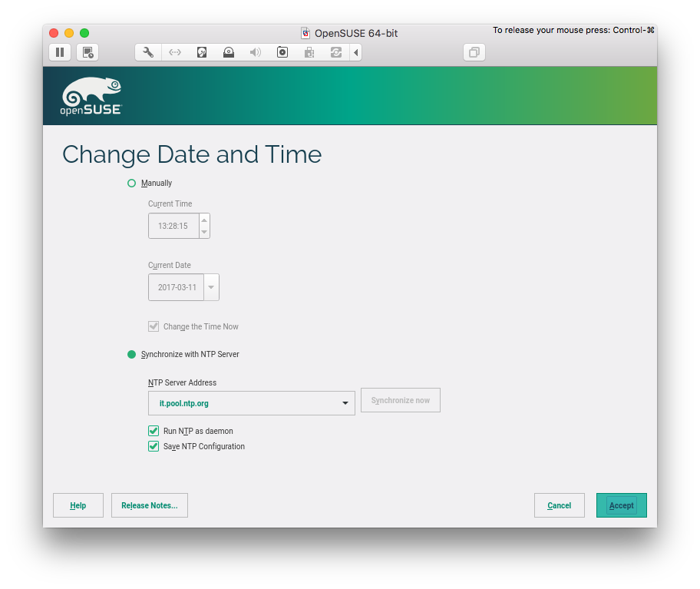Click the camera device icon

tap(282, 52)
